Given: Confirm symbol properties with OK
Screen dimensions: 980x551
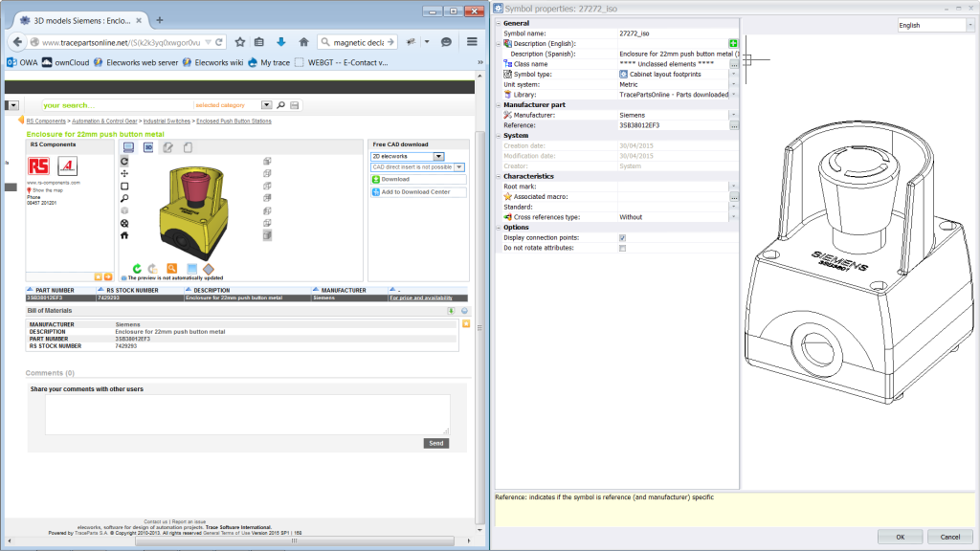Looking at the screenshot, I should (x=900, y=537).
